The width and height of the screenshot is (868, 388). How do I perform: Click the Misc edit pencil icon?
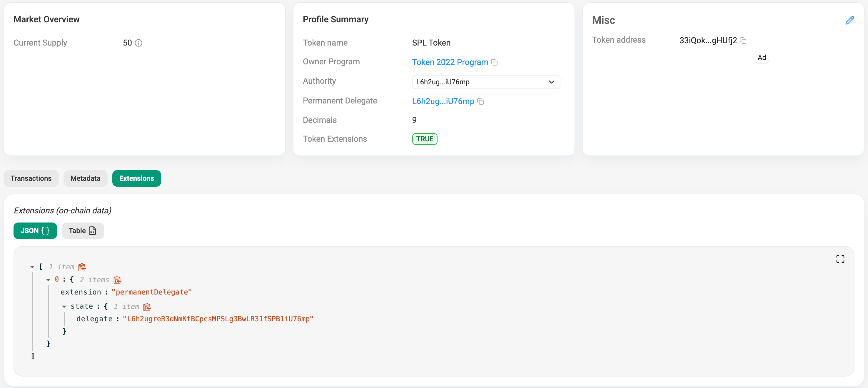(x=849, y=21)
